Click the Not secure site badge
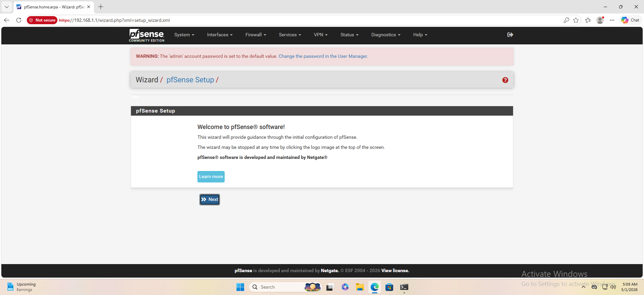 click(42, 20)
